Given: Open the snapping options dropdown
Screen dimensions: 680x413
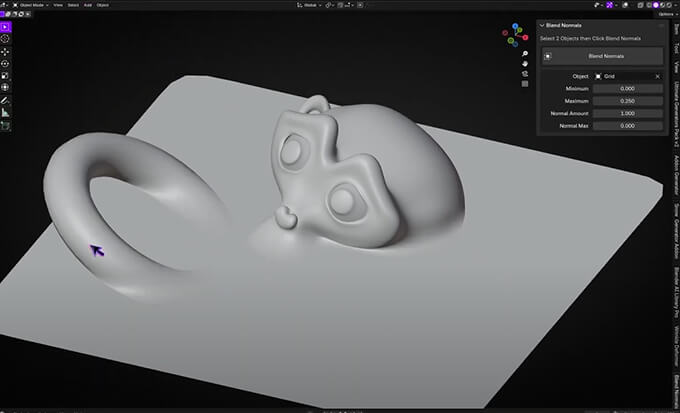Looking at the screenshot, I should 349,5.
